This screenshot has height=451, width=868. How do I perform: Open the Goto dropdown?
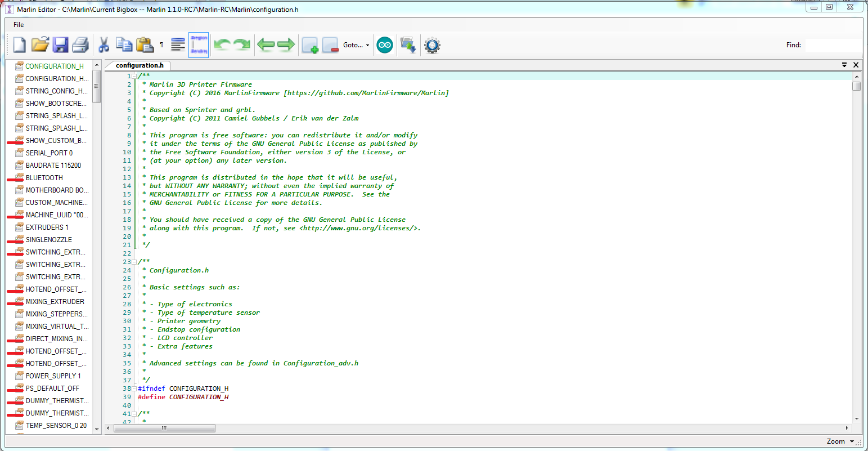tap(356, 45)
